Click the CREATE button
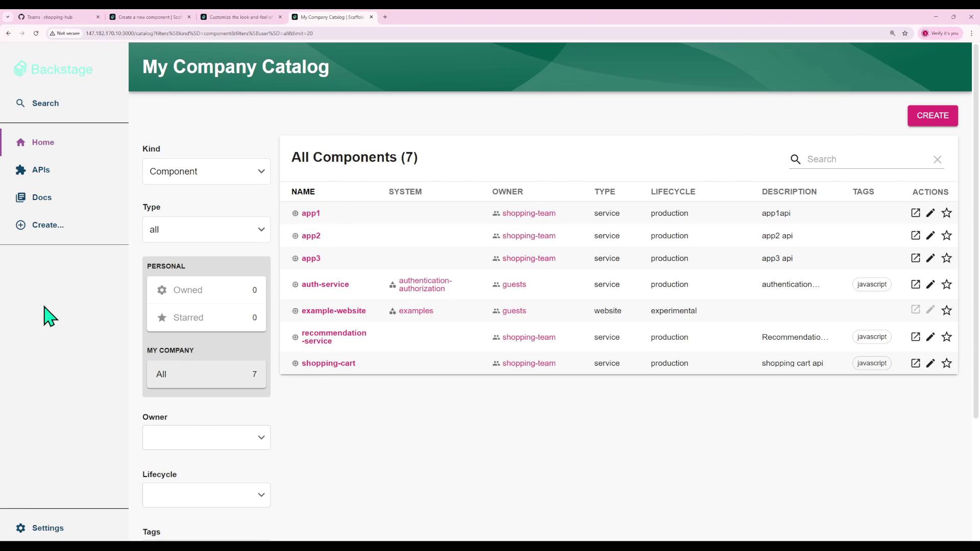Viewport: 980px width, 551px height. click(933, 115)
